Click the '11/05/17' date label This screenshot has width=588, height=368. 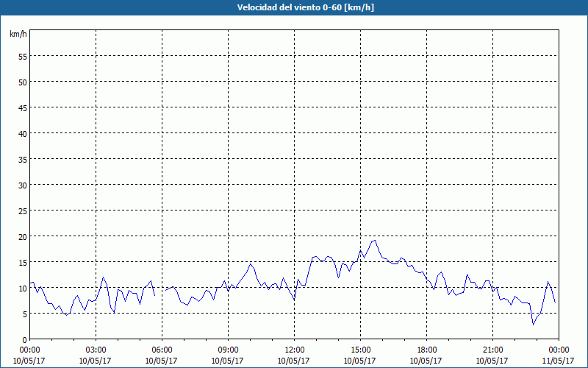pyautogui.click(x=558, y=361)
